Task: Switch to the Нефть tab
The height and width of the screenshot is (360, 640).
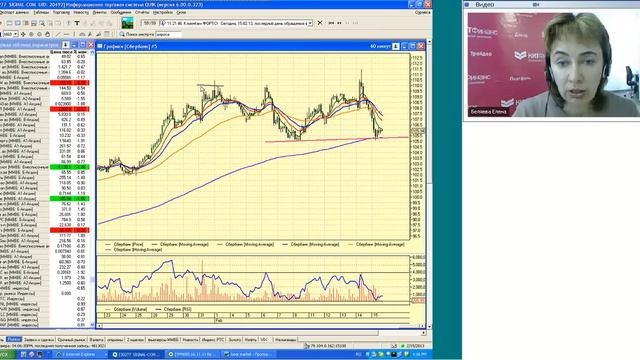Action: (250, 339)
